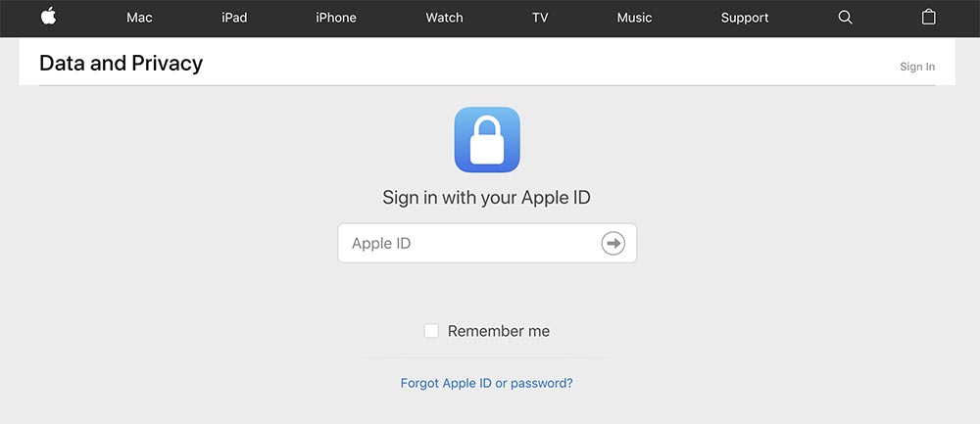Click the Apple ID placeholder text
Viewport: 980px width, 424px height.
(x=381, y=244)
